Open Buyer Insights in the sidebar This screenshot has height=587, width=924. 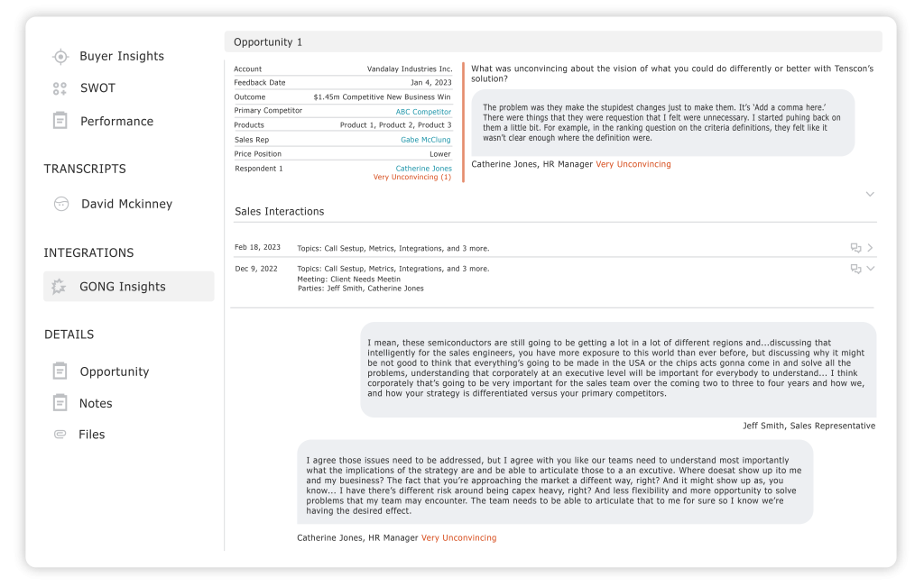(x=122, y=57)
